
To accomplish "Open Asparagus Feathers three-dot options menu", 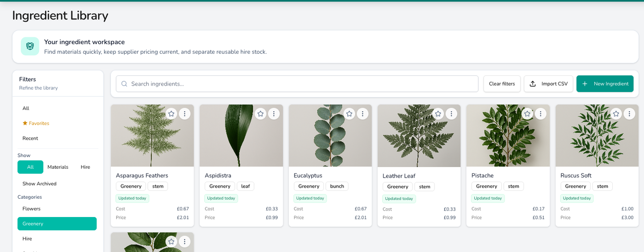I will tap(184, 114).
